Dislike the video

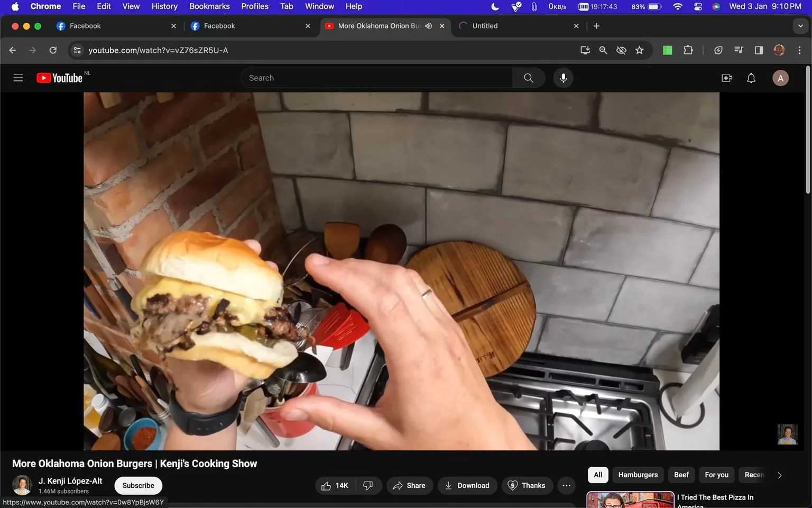[368, 485]
